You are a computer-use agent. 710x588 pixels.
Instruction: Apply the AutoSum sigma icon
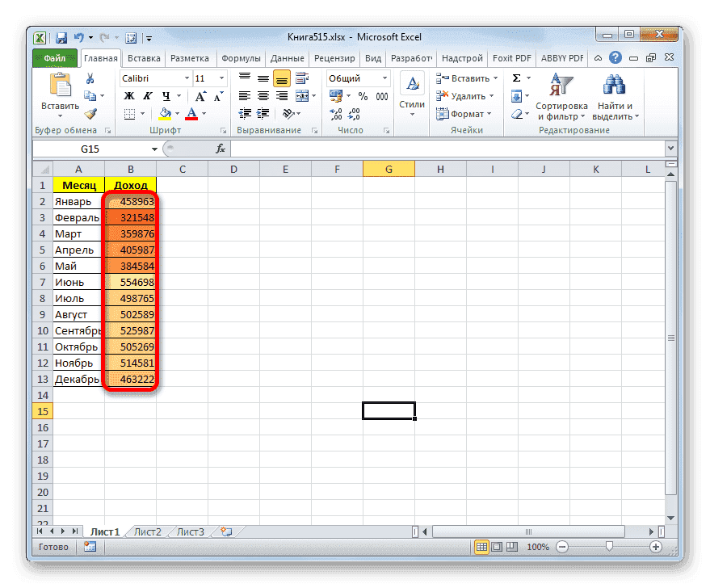point(516,76)
